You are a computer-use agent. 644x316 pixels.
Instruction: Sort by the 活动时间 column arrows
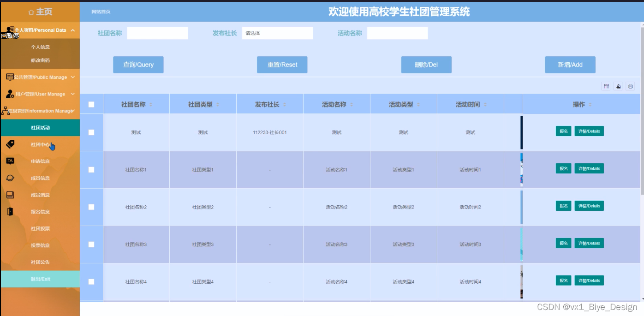click(485, 105)
